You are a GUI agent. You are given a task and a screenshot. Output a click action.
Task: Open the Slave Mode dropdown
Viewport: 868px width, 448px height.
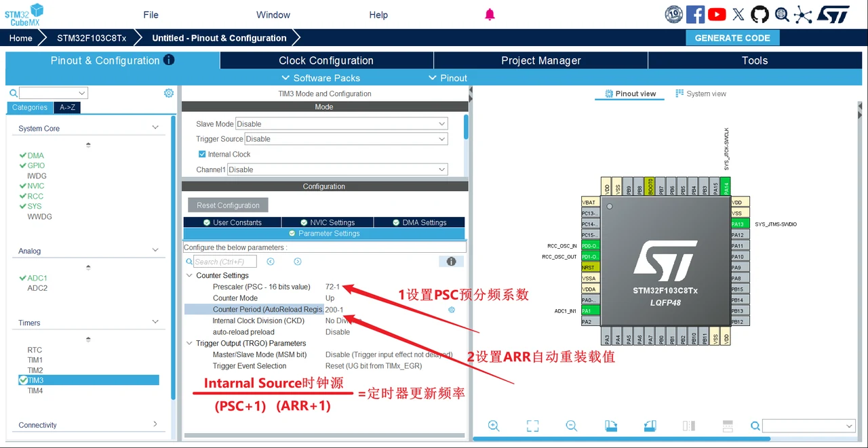[x=342, y=124]
